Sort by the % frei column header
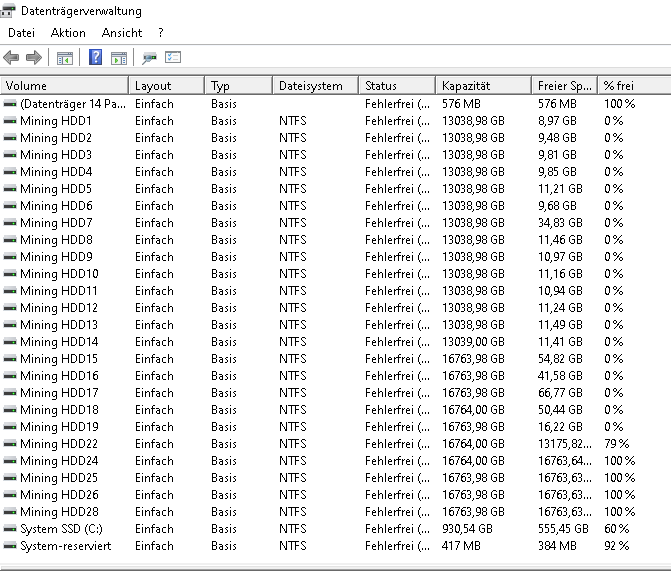 (x=635, y=86)
